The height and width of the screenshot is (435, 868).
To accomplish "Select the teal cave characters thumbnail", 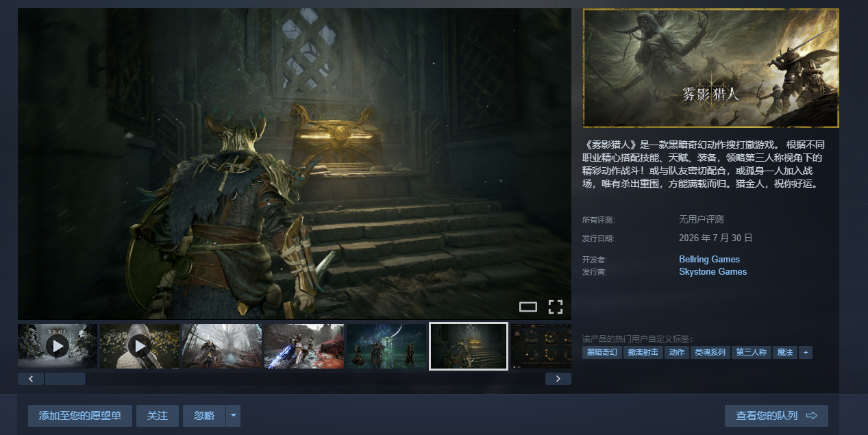I will pyautogui.click(x=386, y=347).
